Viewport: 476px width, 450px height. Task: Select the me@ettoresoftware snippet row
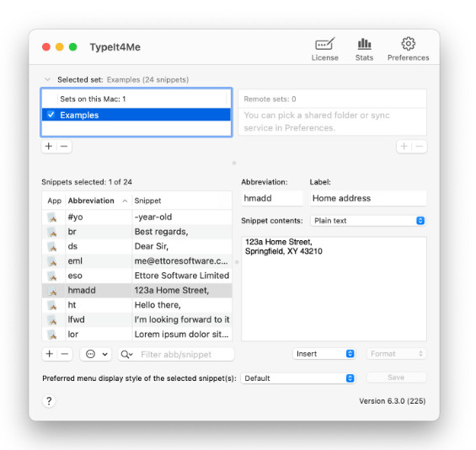pyautogui.click(x=137, y=261)
